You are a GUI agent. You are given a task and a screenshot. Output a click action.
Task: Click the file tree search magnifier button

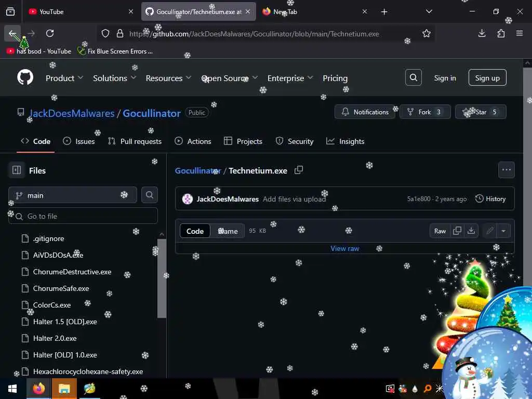(149, 195)
